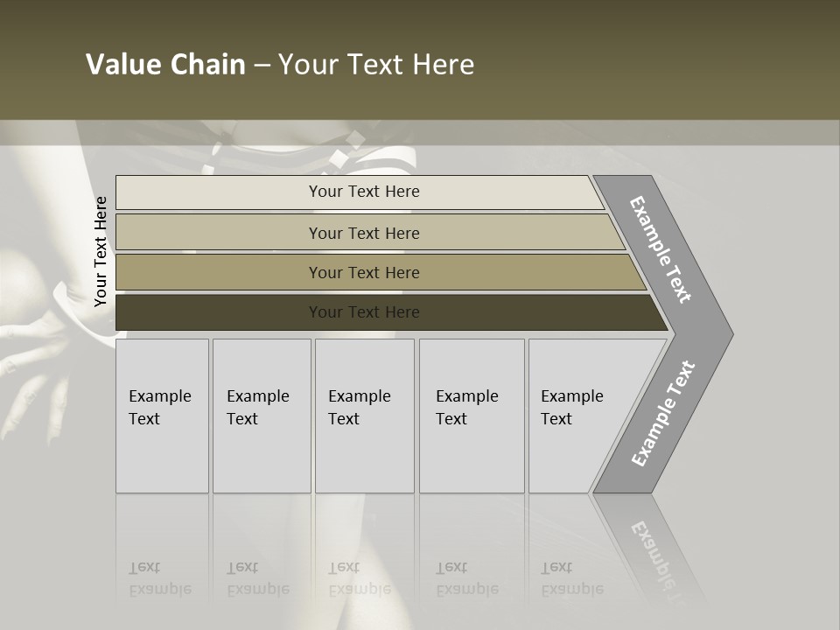Select the upper chevron arm 'Example Text'
Image resolution: width=840 pixels, height=630 pixels.
660,249
